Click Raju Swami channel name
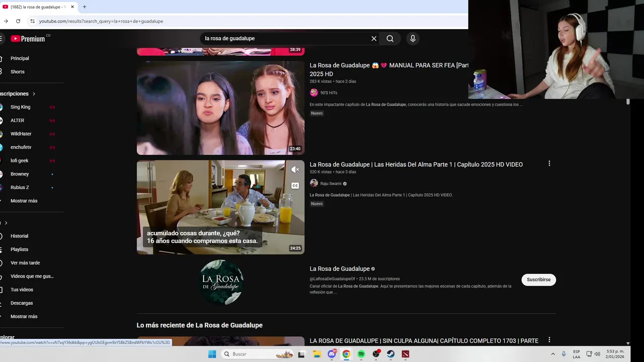The width and height of the screenshot is (644, 362). click(331, 184)
